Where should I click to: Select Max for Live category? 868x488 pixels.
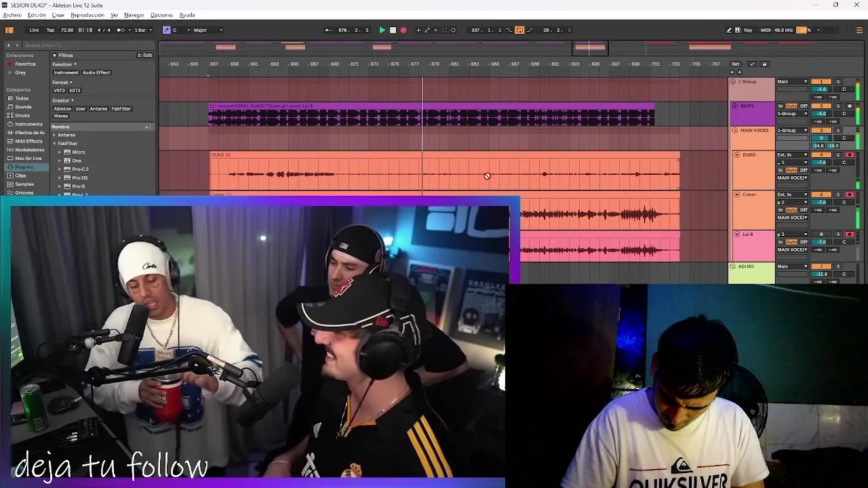28,158
